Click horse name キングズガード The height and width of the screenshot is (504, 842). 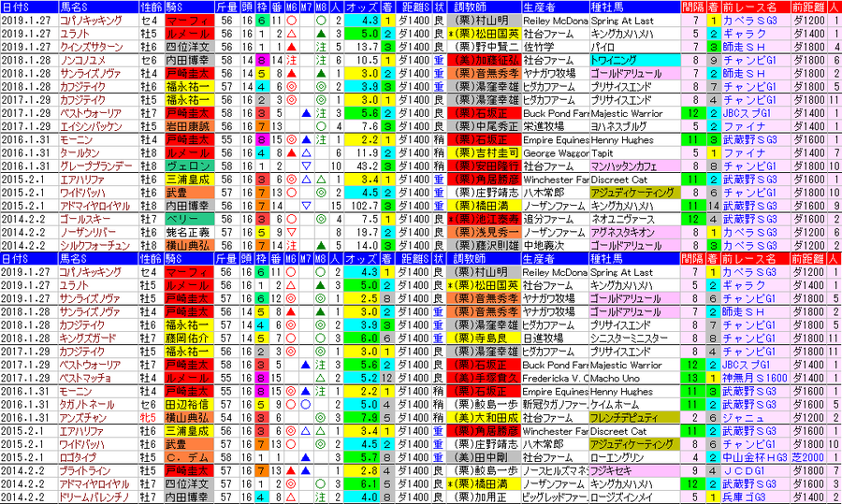[88, 338]
